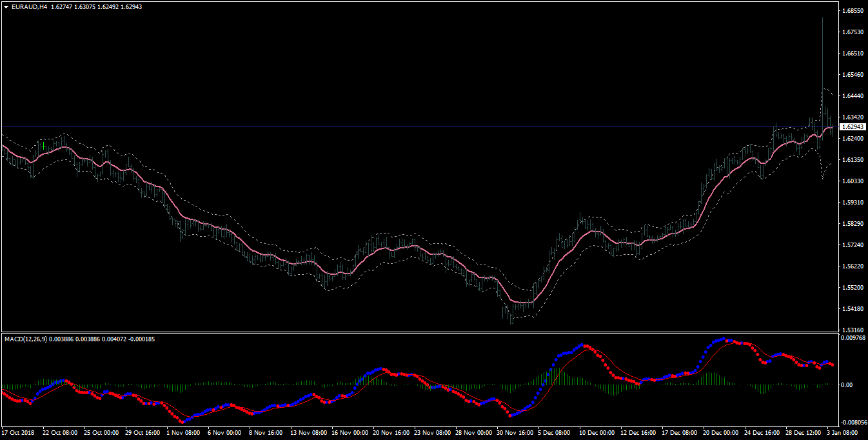The height and width of the screenshot is (440, 868).
Task: Click the chart shift triangle beside EURAUD,H4
Action: pyautogui.click(x=6, y=6)
